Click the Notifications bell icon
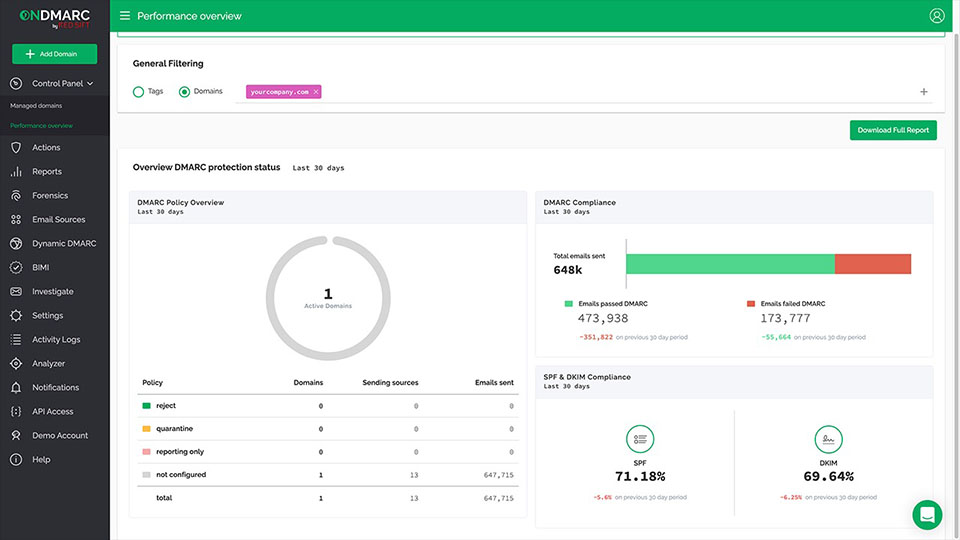Viewport: 960px width, 540px height. pyautogui.click(x=16, y=388)
